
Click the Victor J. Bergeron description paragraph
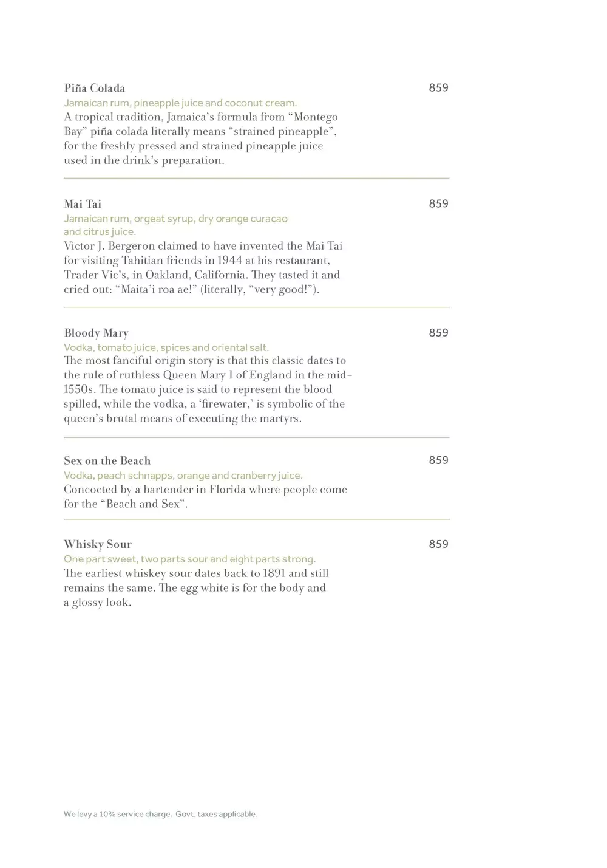pos(203,268)
